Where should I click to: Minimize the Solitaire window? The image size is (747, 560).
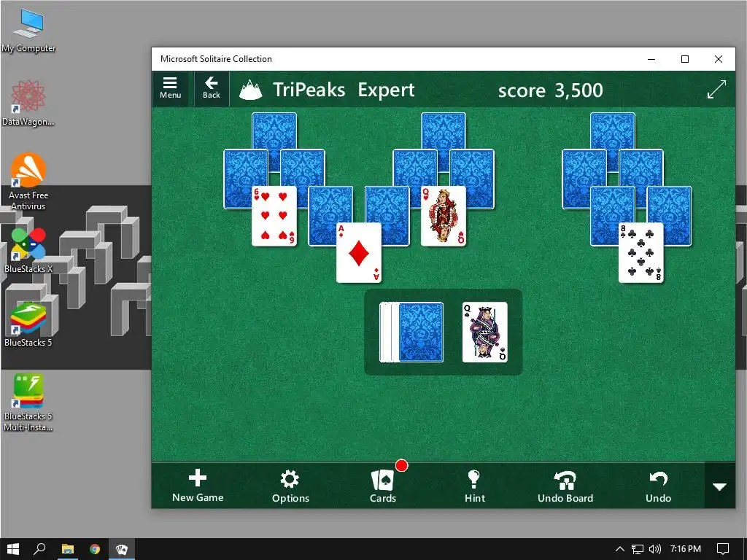click(651, 59)
